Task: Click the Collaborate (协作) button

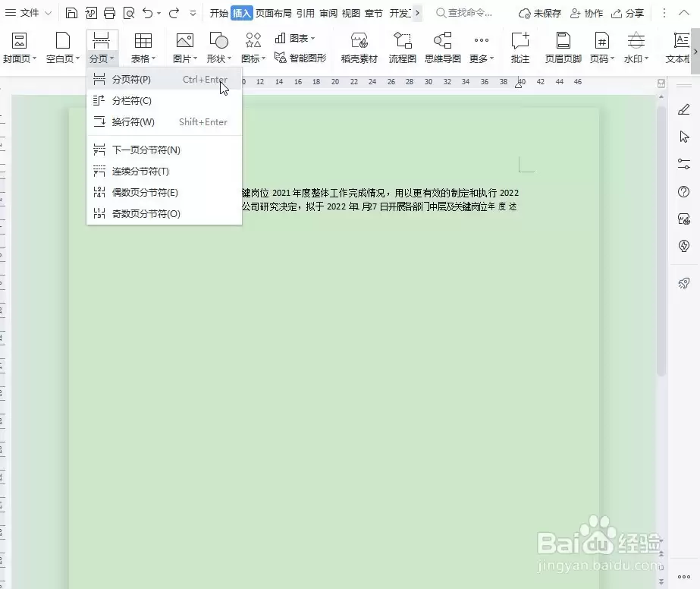Action: click(x=586, y=13)
